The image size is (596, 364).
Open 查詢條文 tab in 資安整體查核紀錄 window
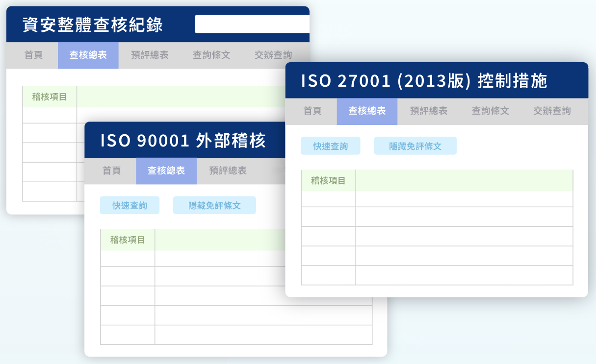point(211,55)
